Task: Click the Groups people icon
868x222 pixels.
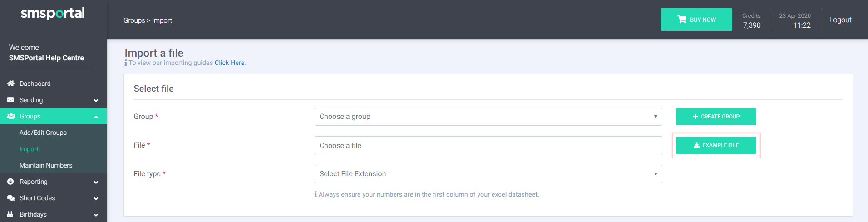Action: pos(11,116)
